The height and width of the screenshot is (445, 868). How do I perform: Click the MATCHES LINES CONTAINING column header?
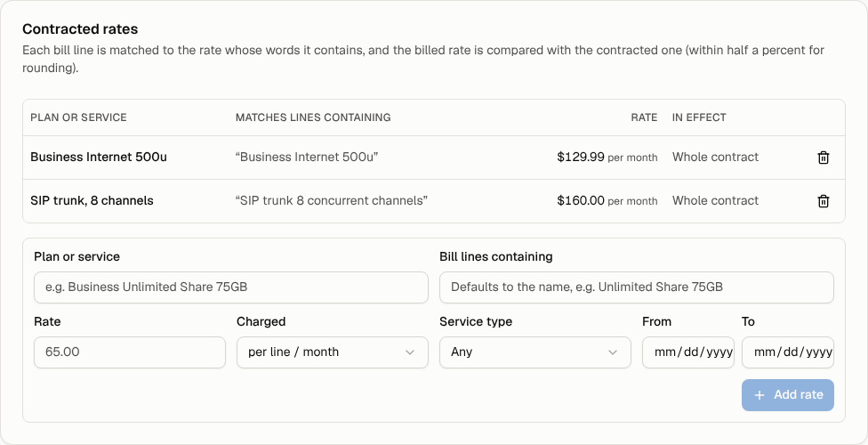click(x=313, y=117)
